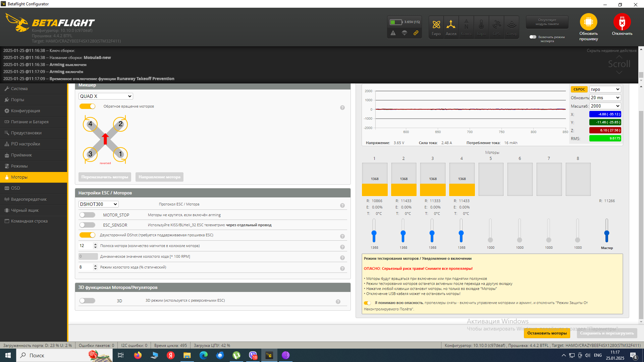Click Save and reboot button
The image size is (644, 362).
607,333
